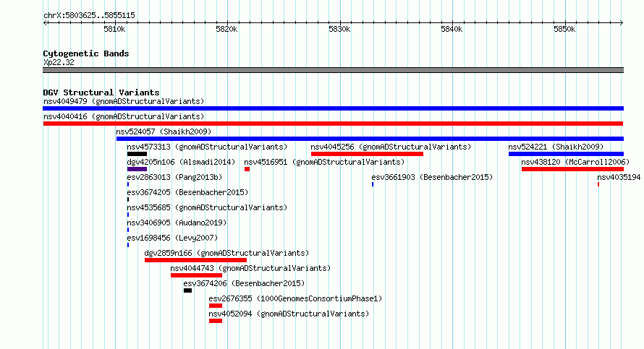The width and height of the screenshot is (644, 349).
Task: Select the red esv2676355 variant bar
Action: click(x=216, y=306)
